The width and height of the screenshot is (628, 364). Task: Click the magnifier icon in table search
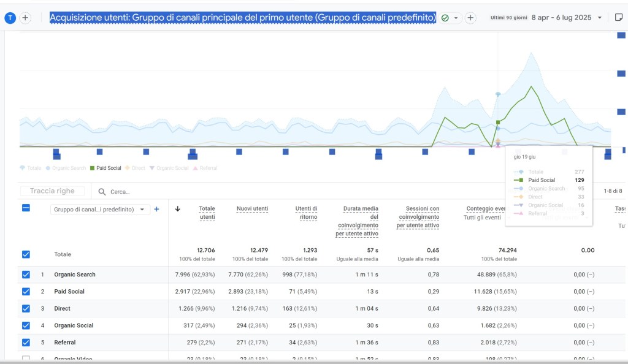pyautogui.click(x=102, y=192)
